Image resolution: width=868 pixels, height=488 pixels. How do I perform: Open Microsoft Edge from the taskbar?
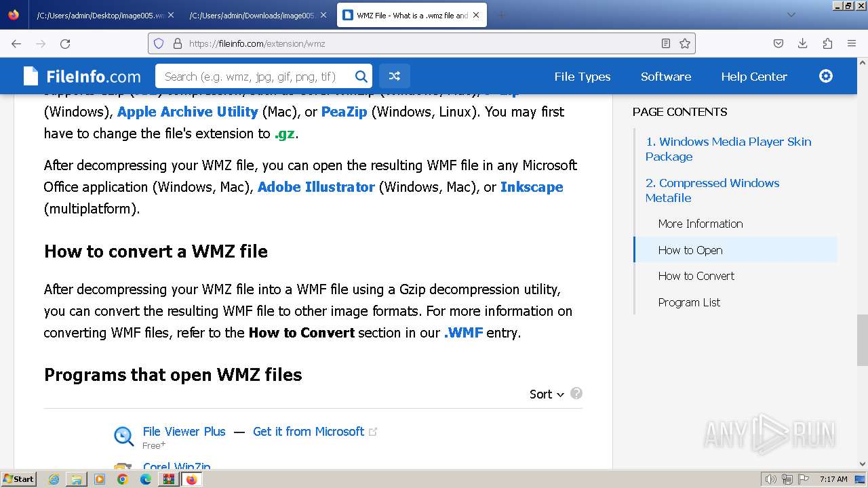coord(146,479)
